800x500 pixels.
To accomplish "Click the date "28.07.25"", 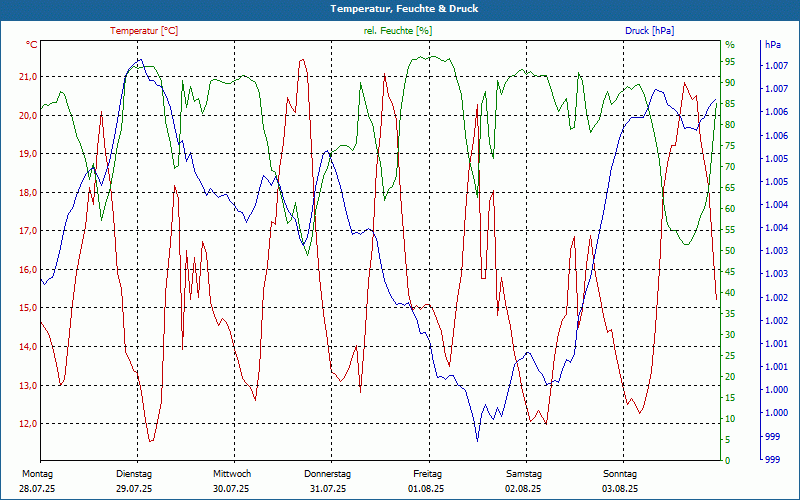I will (x=37, y=489).
